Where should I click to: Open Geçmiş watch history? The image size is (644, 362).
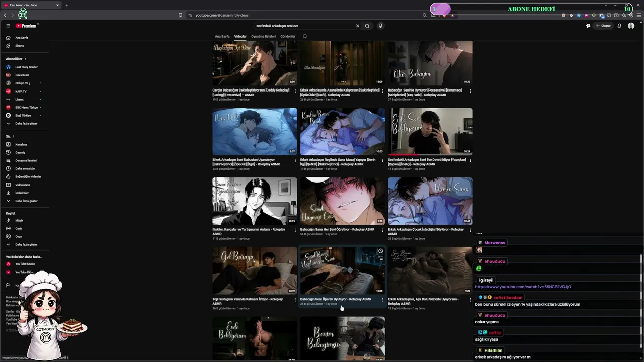[x=20, y=152]
